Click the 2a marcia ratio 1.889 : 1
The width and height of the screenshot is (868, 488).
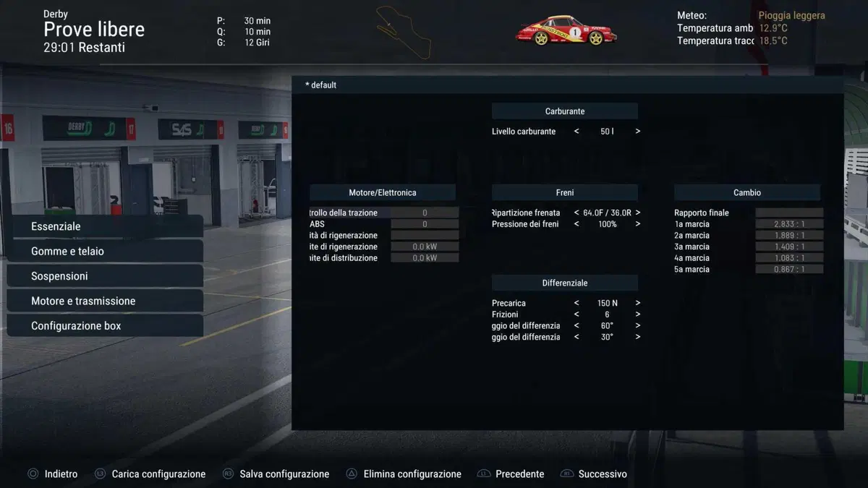(789, 236)
